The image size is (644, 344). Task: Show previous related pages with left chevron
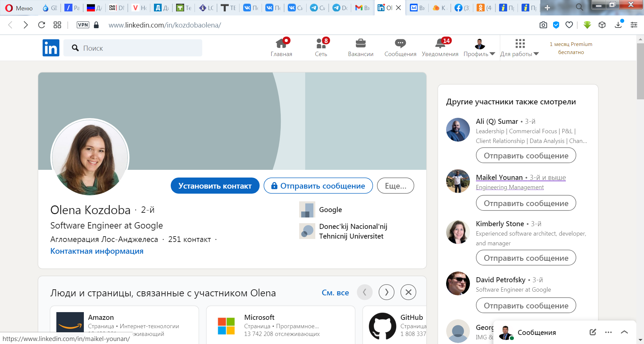365,292
